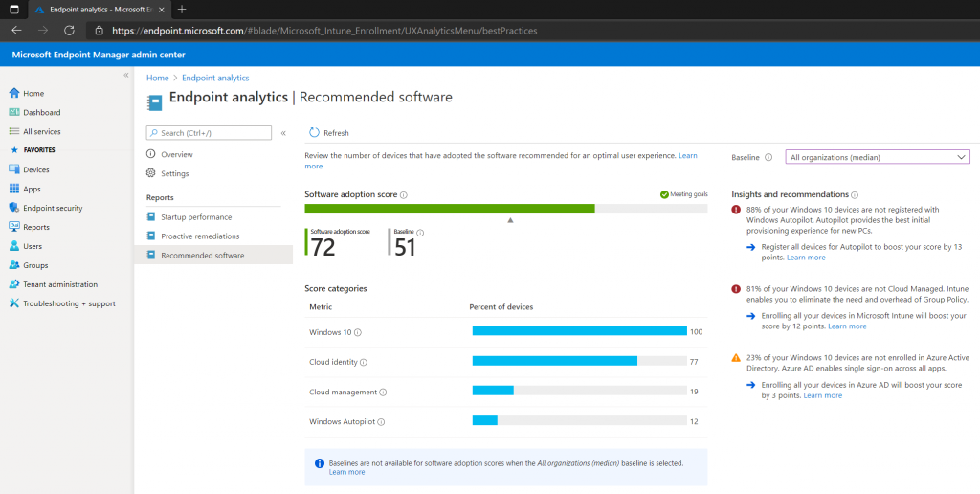
Task: Click the Refresh button
Action: [x=329, y=132]
